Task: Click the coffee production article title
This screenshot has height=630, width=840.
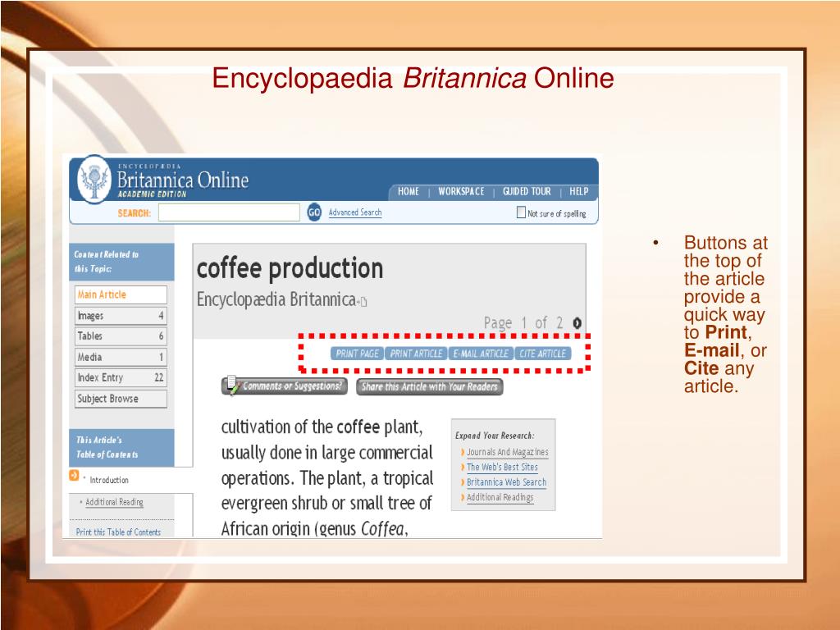Action: 290,268
